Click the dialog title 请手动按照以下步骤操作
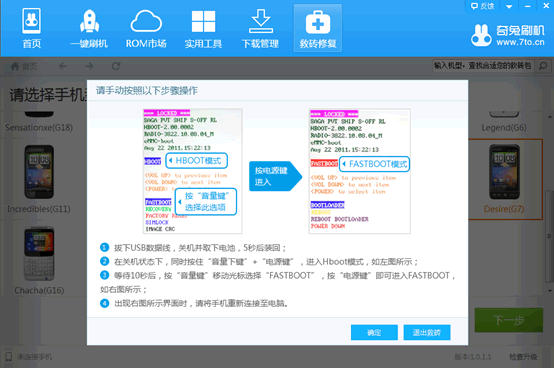 coord(147,91)
